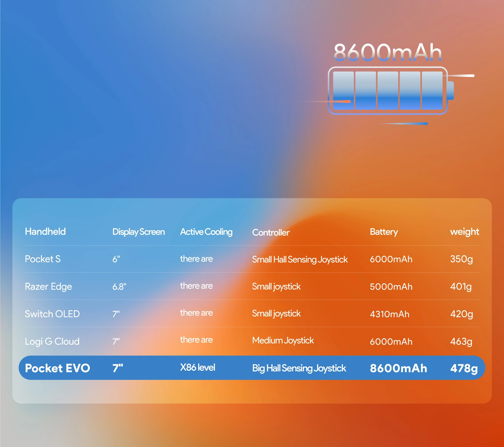Click the Battery column header
This screenshot has width=504, height=447.
pos(384,232)
